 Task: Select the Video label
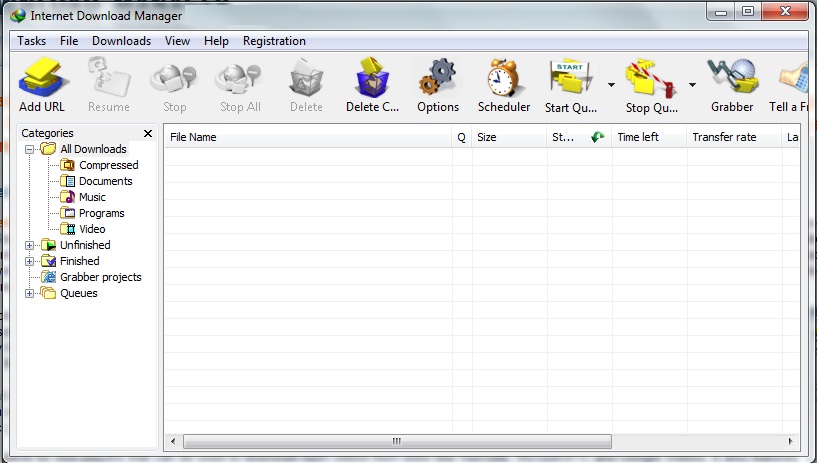coord(92,229)
